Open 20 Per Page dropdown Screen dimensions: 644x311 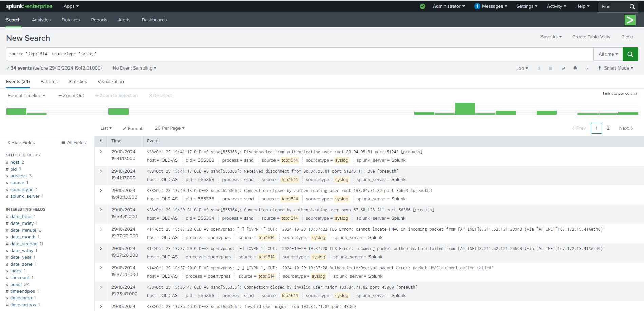(169, 128)
